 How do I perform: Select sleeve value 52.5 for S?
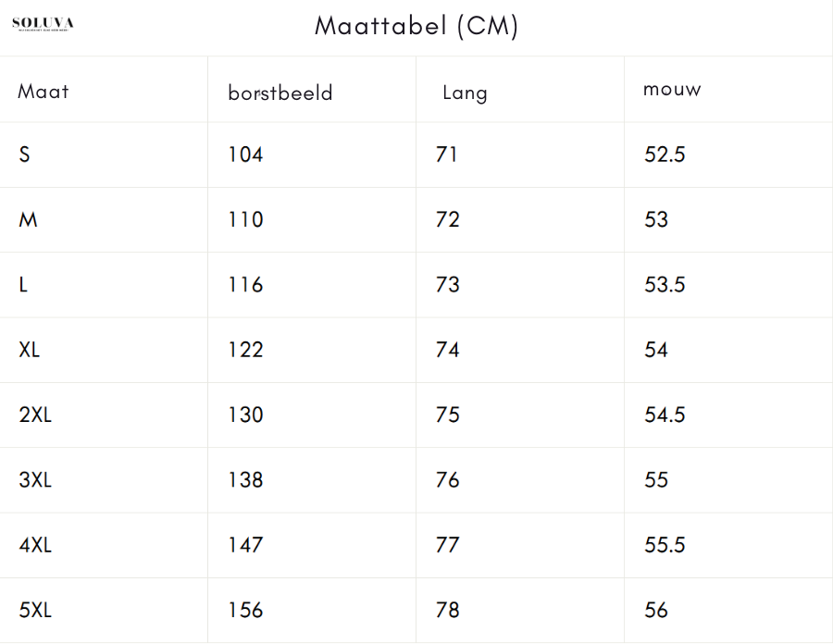pos(665,155)
